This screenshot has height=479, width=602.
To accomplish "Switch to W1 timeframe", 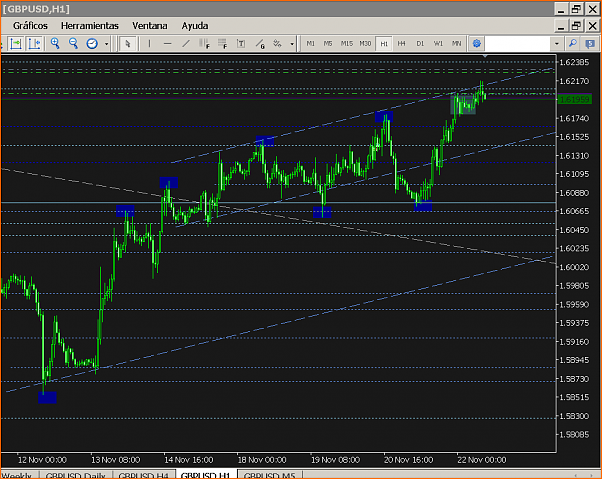I will click(438, 44).
